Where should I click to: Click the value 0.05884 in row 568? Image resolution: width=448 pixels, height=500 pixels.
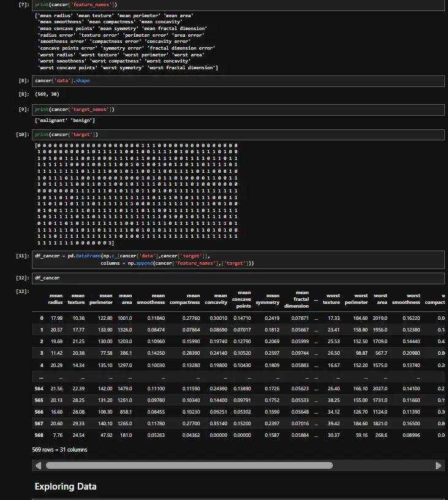pyautogui.click(x=300, y=435)
